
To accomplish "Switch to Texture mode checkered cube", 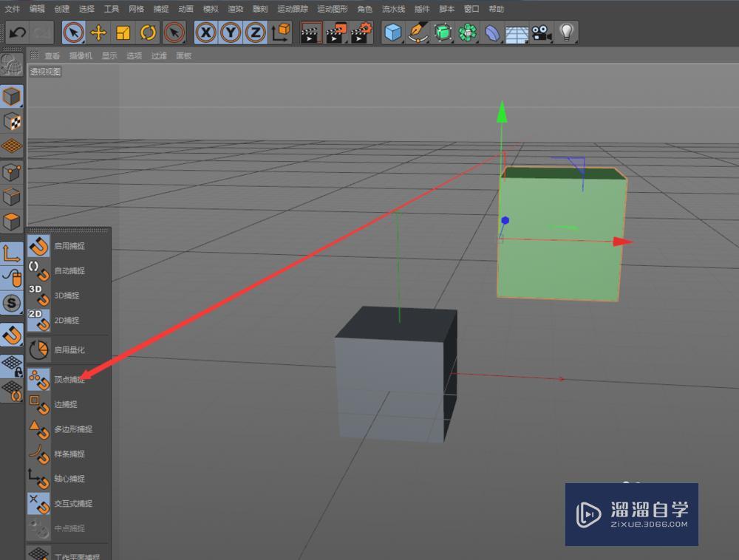I will click(12, 121).
